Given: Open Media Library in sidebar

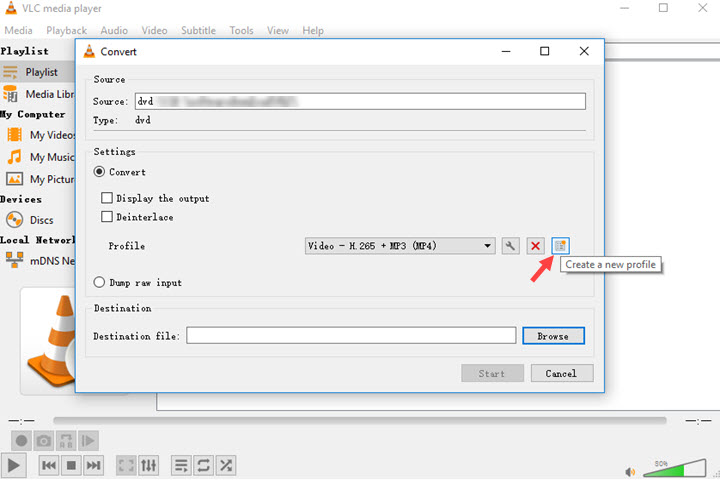Looking at the screenshot, I should coord(38,94).
